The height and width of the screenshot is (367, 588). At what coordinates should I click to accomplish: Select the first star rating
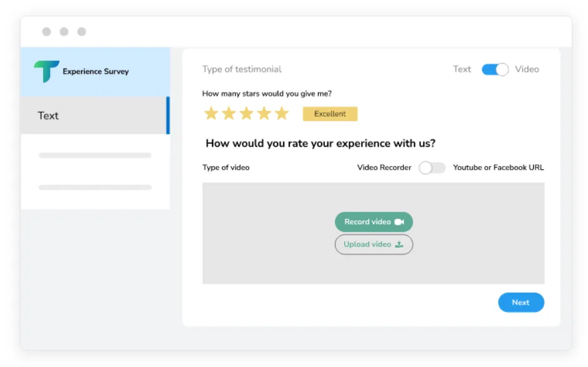point(211,114)
